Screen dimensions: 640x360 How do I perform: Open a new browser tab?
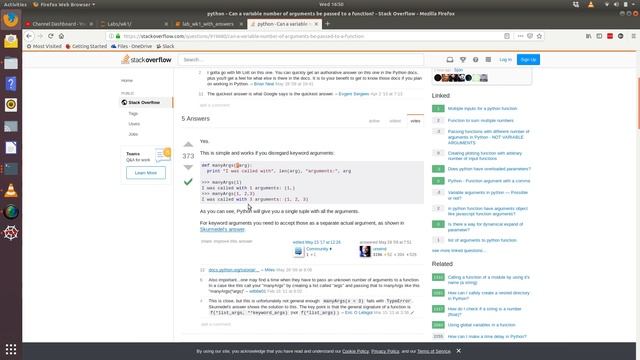click(327, 24)
